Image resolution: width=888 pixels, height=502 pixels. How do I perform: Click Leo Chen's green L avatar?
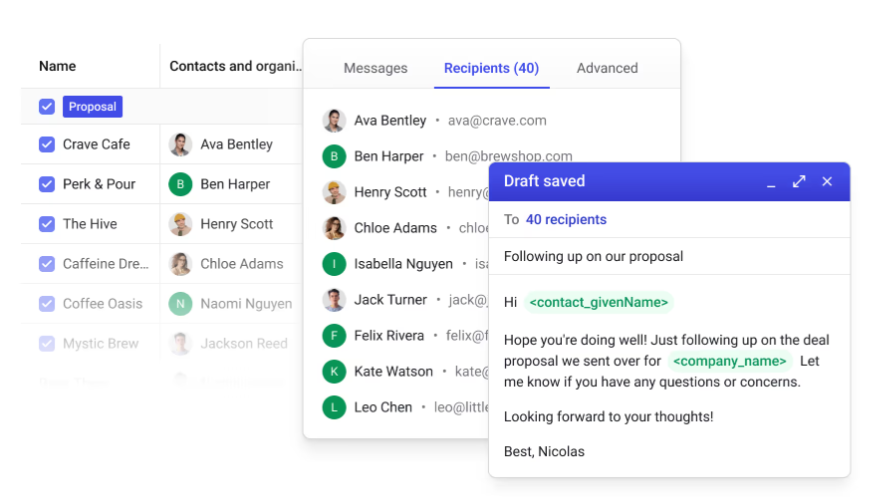334,407
